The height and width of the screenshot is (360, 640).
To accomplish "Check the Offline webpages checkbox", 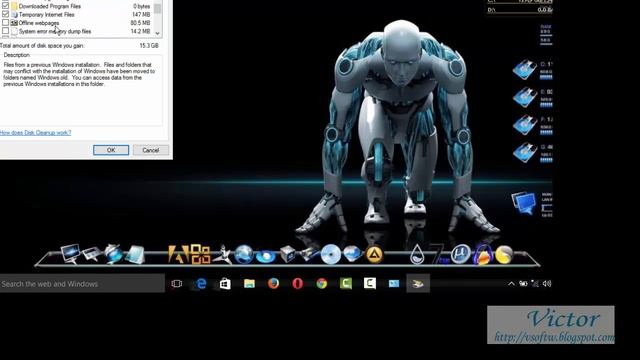I will point(5,23).
